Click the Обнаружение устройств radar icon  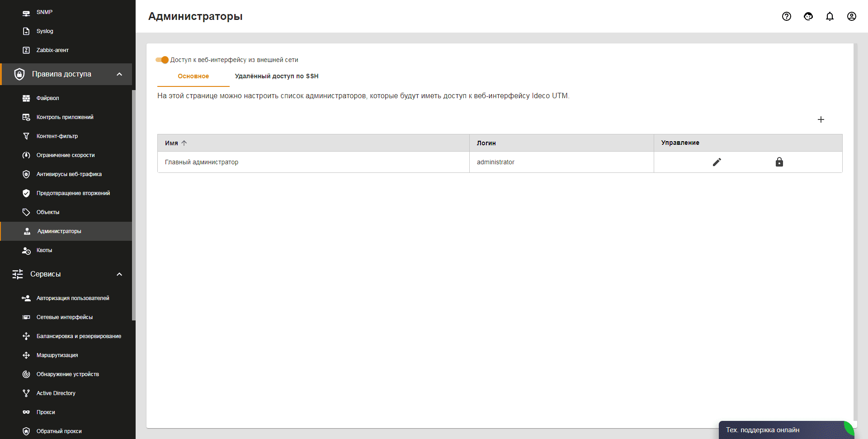tap(26, 374)
